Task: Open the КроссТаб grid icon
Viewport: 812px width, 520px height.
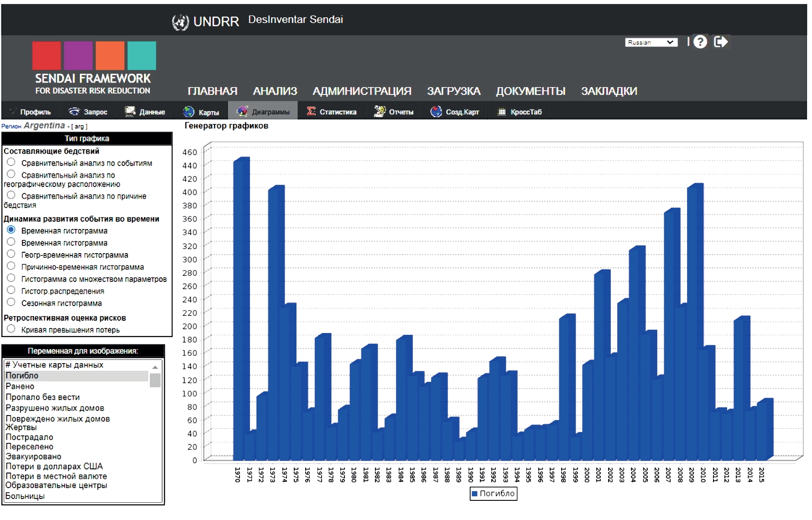Action: [x=501, y=112]
